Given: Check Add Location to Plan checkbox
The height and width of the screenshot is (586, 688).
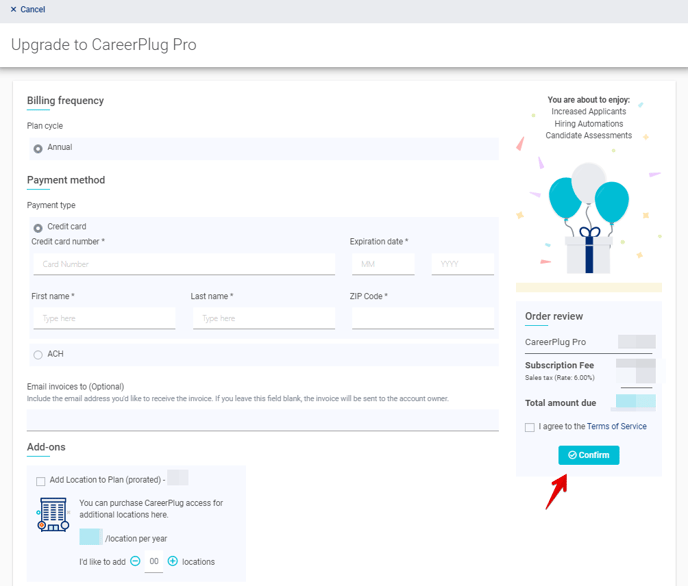Looking at the screenshot, I should (40, 481).
